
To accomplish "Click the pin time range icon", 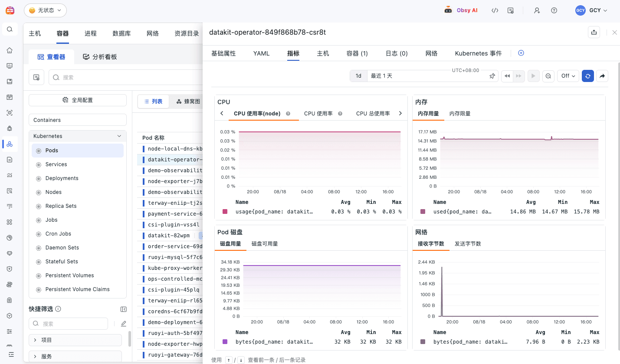I will [492, 76].
